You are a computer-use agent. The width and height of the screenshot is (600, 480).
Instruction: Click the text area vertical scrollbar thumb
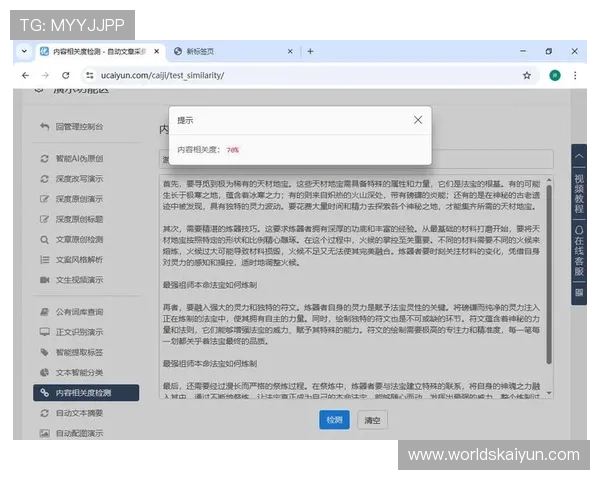tap(549, 274)
